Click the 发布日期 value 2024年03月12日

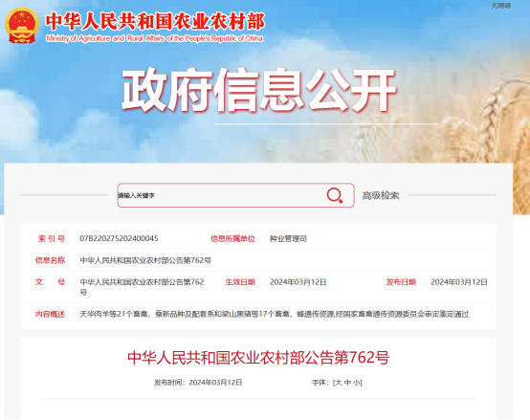459,282
